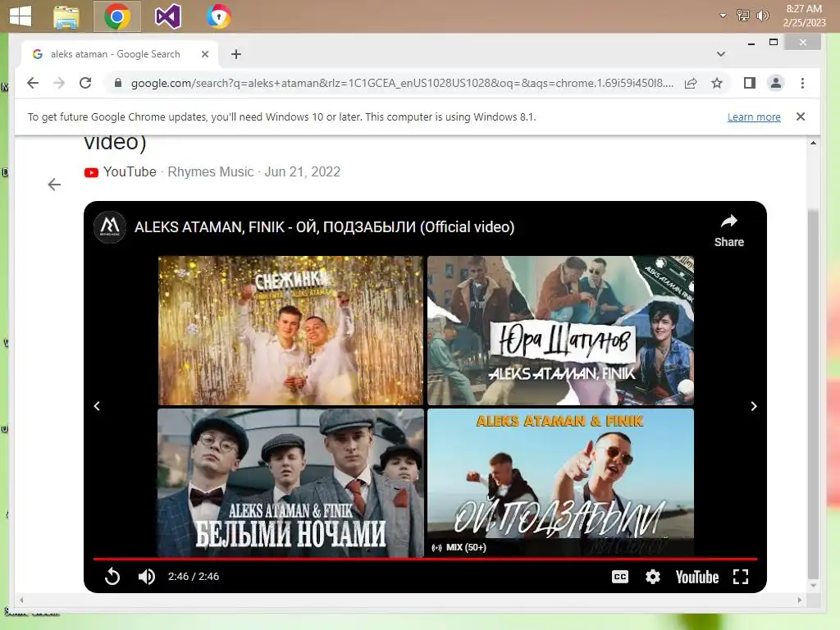Screen dimensions: 840x630
Task: Bookmark this page with the star icon
Action: pyautogui.click(x=717, y=83)
